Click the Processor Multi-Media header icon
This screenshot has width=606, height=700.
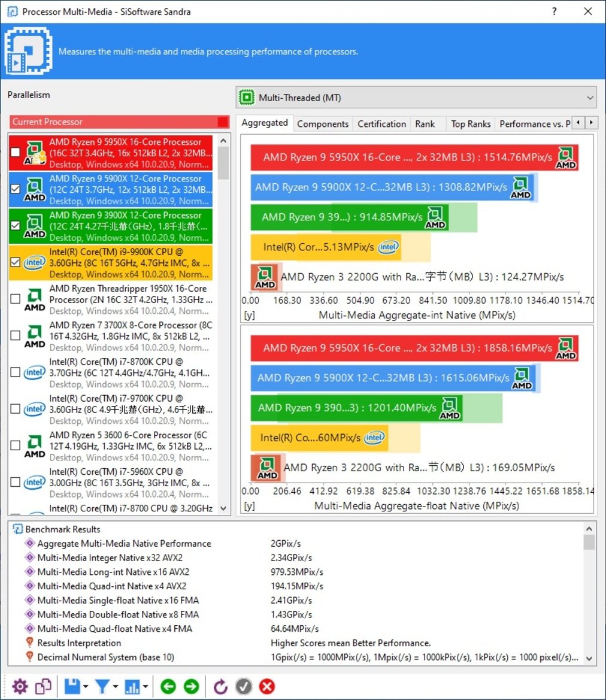point(29,51)
